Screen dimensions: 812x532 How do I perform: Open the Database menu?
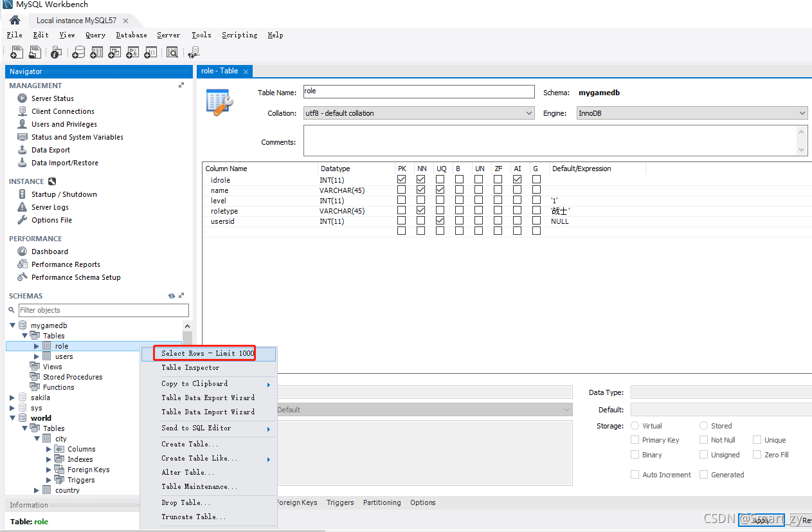131,35
